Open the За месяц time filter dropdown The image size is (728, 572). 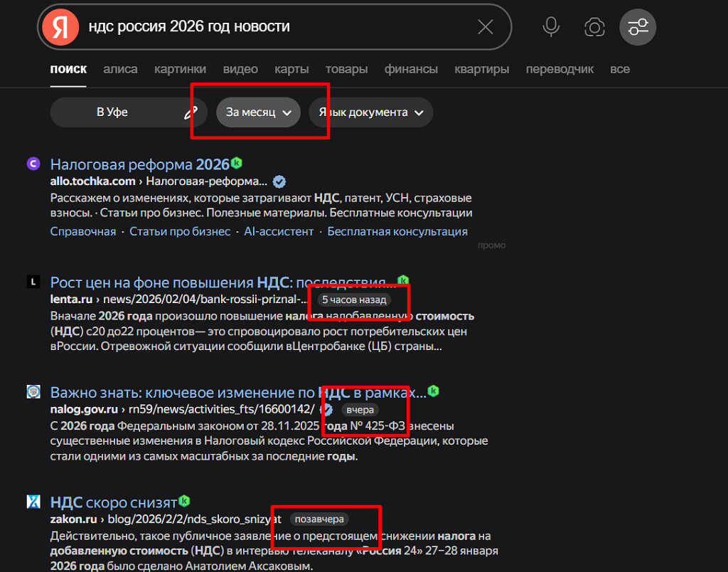click(x=258, y=112)
